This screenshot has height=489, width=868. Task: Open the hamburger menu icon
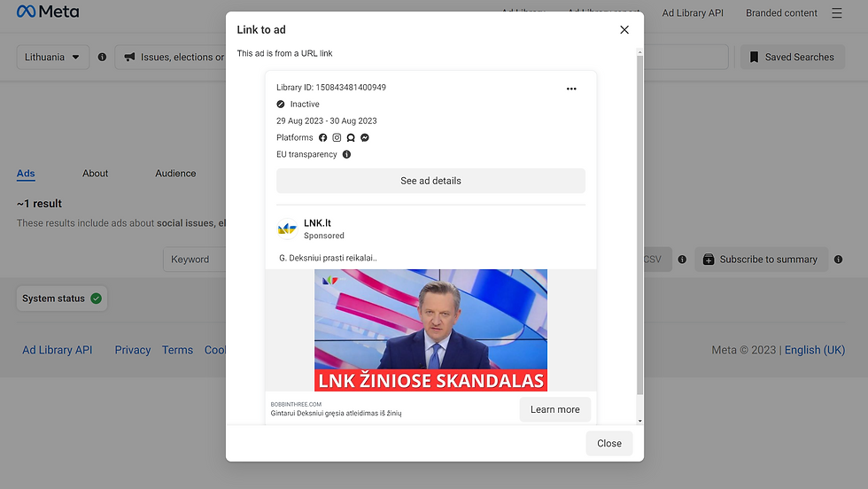click(836, 12)
